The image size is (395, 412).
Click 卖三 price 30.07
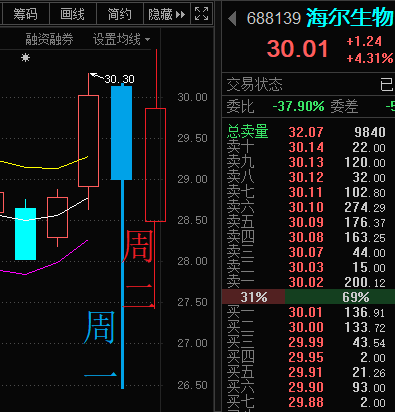pos(306,252)
